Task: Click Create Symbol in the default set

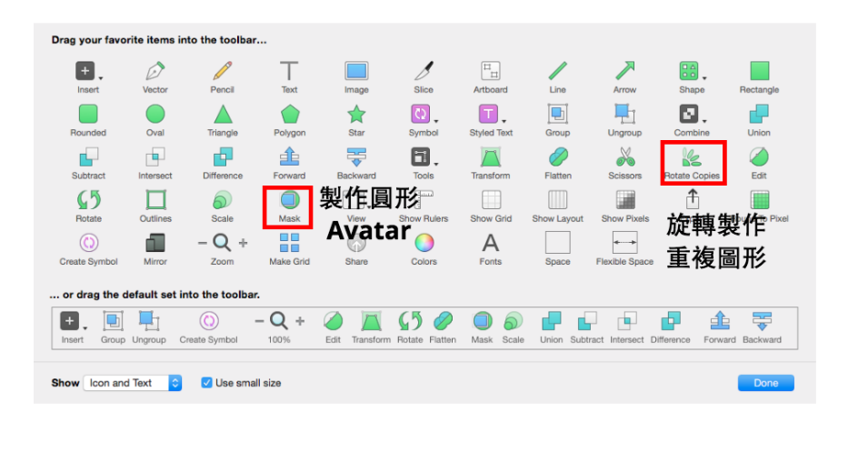Action: click(209, 327)
